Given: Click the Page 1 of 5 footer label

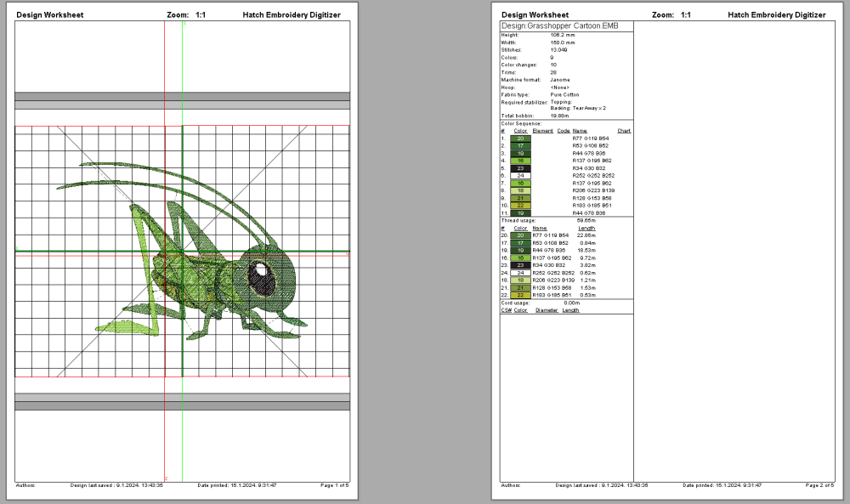Looking at the screenshot, I should pyautogui.click(x=334, y=484).
